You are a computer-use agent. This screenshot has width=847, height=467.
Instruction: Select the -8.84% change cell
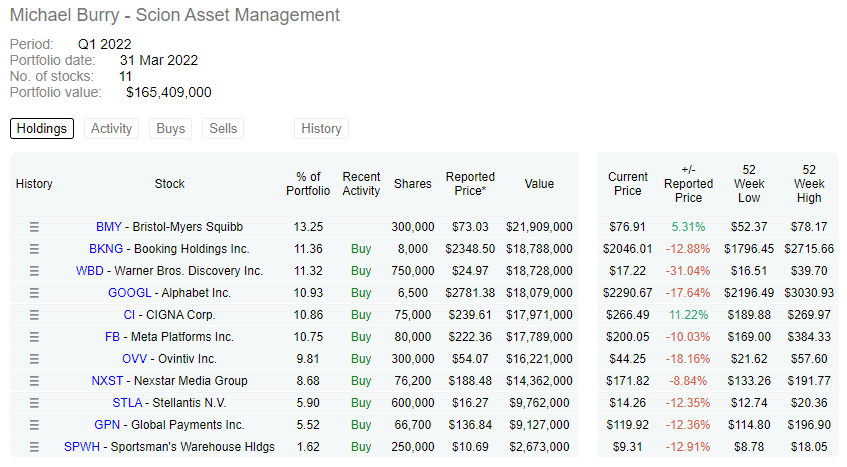(x=688, y=381)
